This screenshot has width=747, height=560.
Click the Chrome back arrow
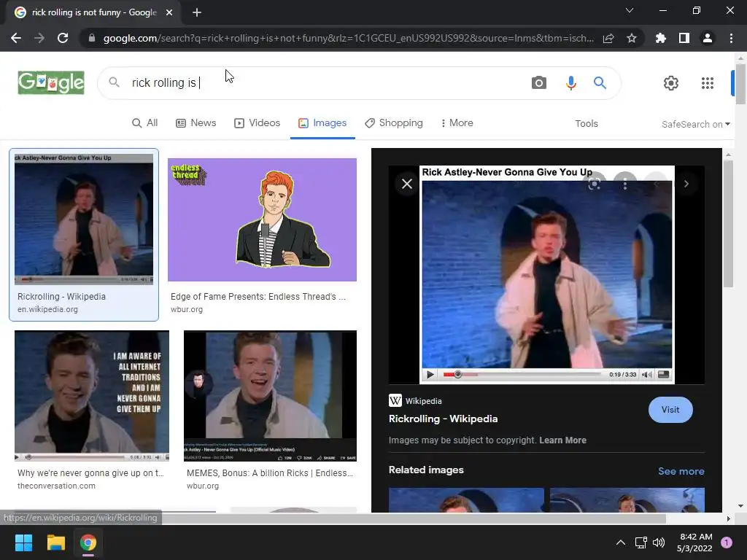click(16, 38)
